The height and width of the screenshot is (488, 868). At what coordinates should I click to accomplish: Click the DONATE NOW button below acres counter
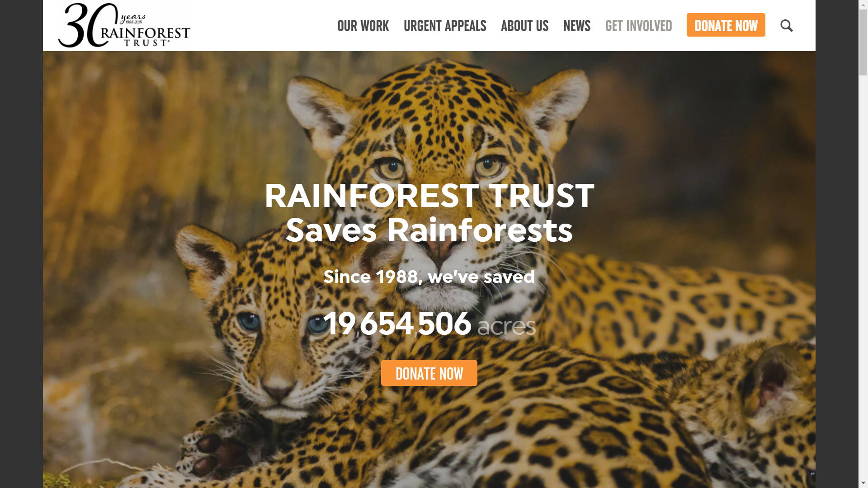tap(429, 373)
